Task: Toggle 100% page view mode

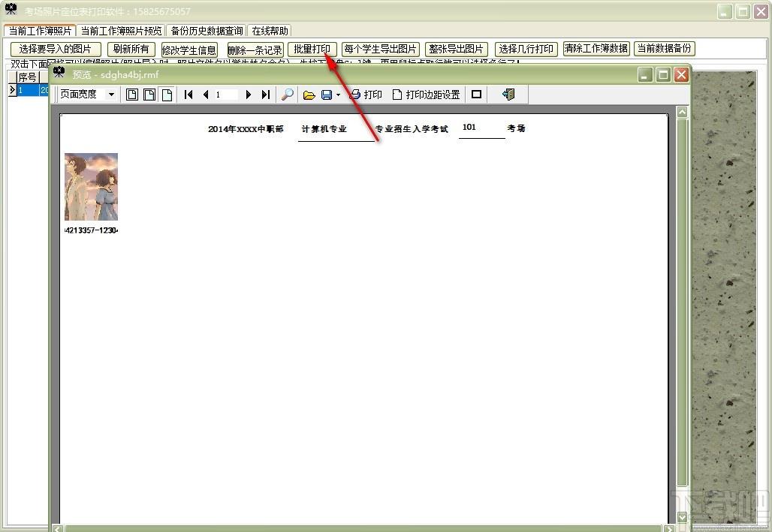Action: point(149,95)
